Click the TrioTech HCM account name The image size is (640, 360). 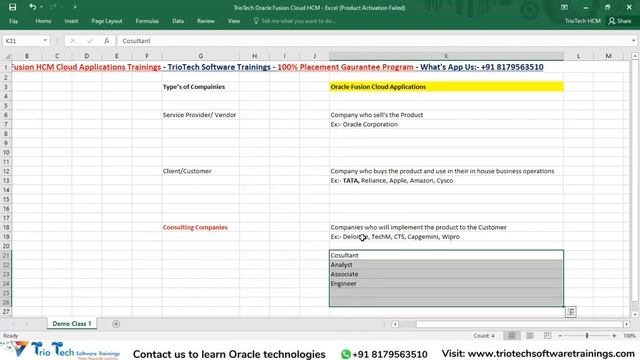(582, 21)
